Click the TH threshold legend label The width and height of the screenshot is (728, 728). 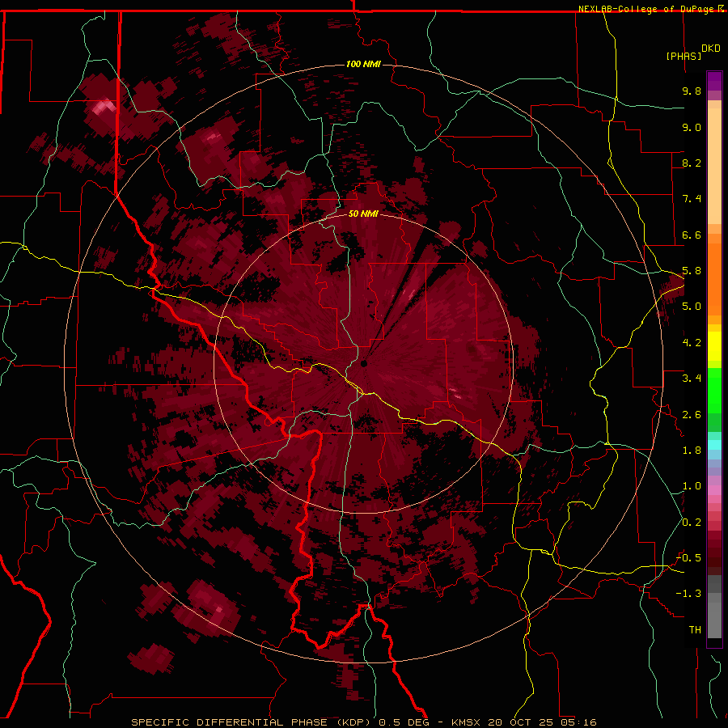pyautogui.click(x=695, y=630)
